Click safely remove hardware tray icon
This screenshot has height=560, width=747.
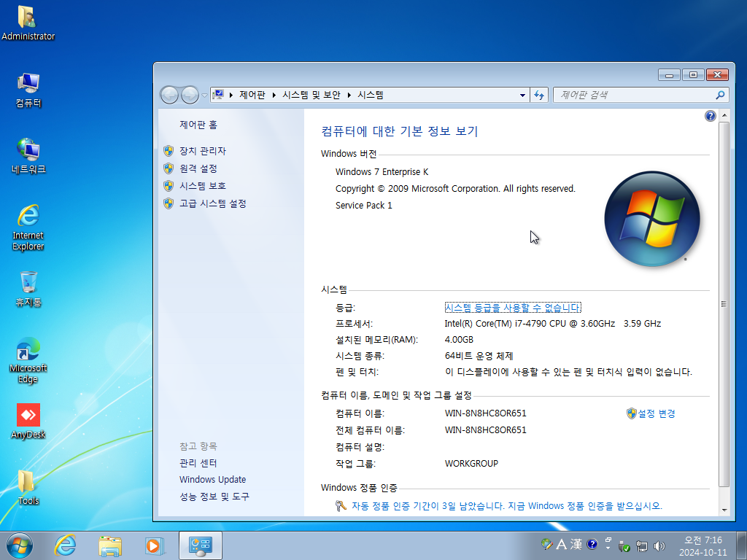(624, 545)
